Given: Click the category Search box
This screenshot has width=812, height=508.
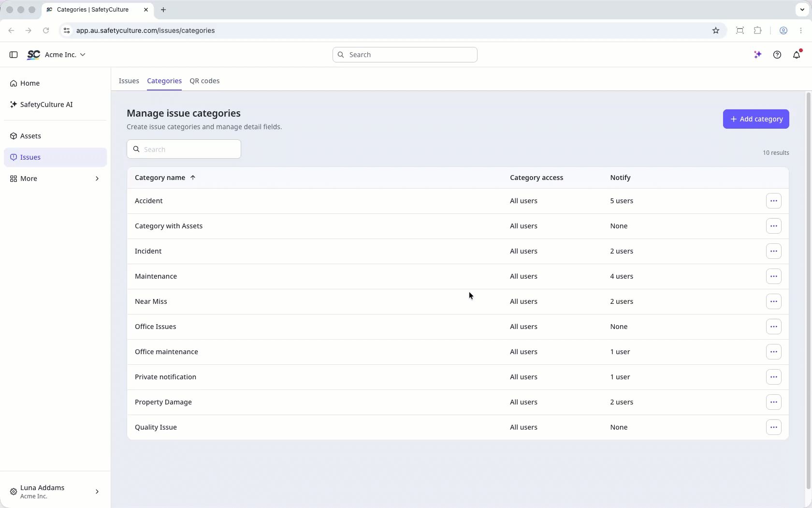Looking at the screenshot, I should pyautogui.click(x=184, y=149).
